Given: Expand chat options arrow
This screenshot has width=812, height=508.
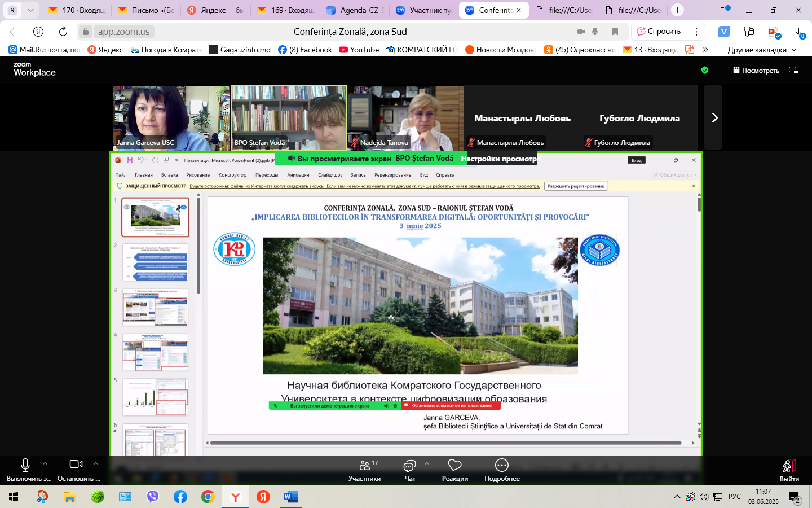Looking at the screenshot, I should point(427,464).
